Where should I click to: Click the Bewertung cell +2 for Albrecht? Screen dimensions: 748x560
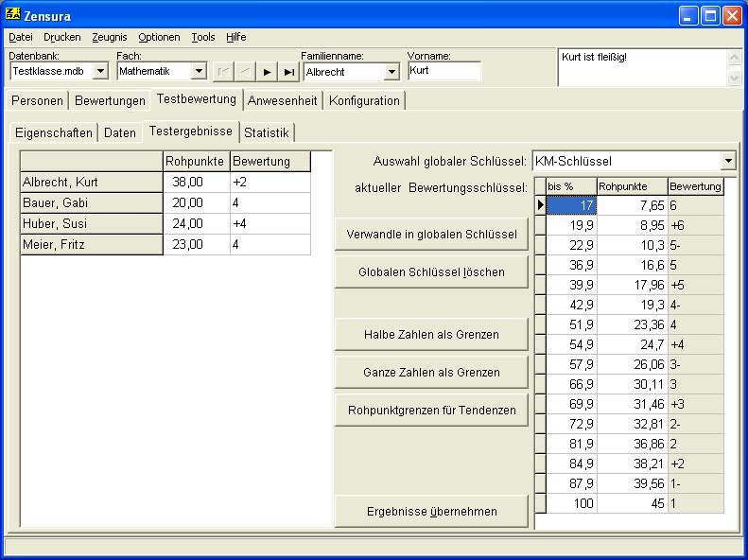pos(270,183)
